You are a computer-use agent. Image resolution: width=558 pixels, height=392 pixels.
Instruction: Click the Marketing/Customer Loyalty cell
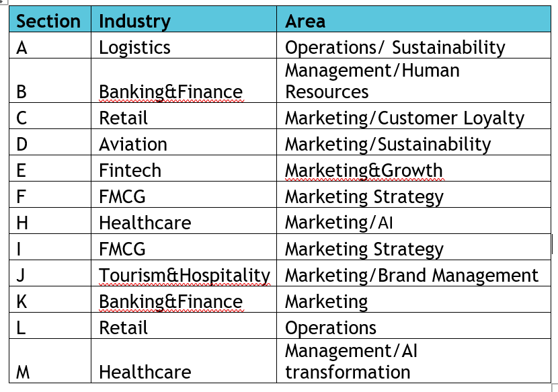pyautogui.click(x=413, y=116)
